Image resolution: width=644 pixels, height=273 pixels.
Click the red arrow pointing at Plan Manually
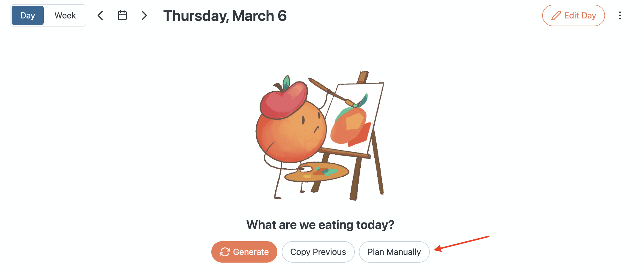[x=461, y=243]
